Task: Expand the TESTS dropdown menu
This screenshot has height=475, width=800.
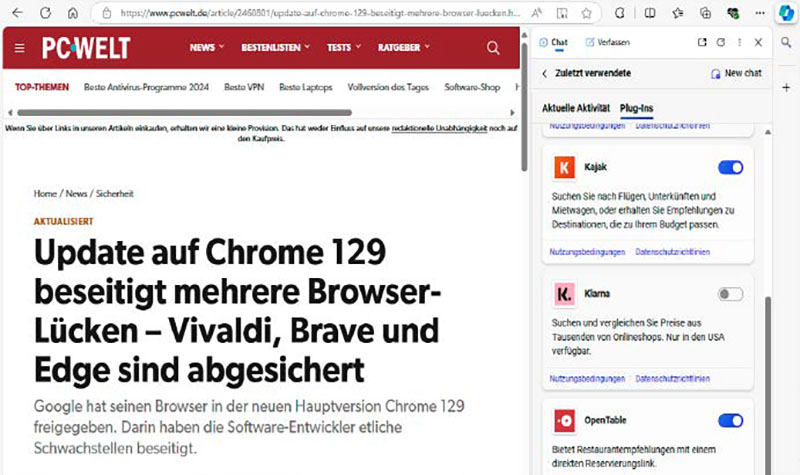Action: tap(344, 47)
